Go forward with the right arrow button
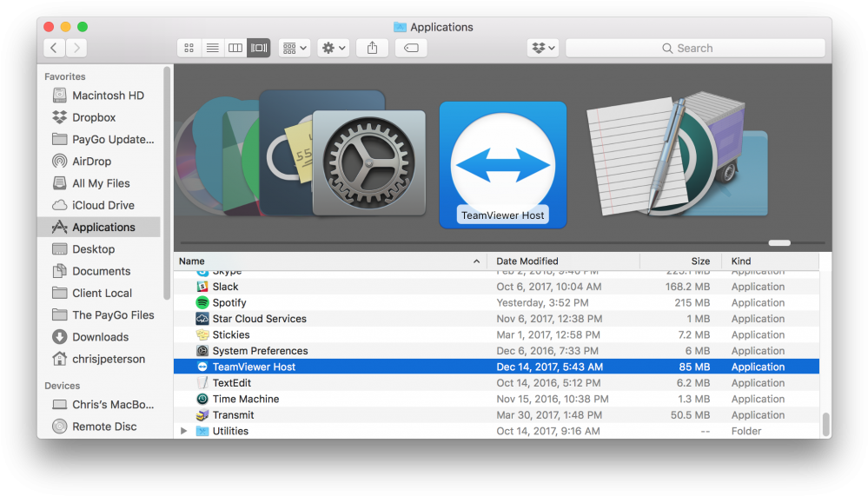 [76, 48]
